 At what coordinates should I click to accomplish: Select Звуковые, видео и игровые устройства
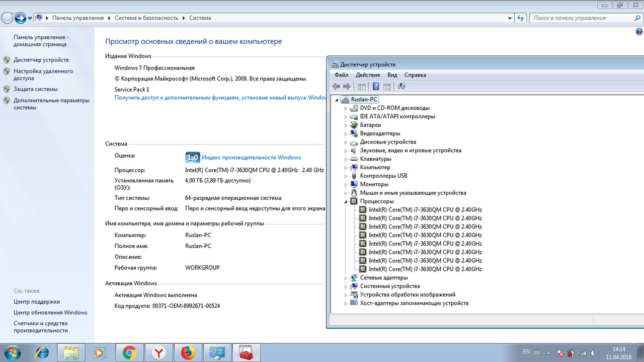[411, 151]
